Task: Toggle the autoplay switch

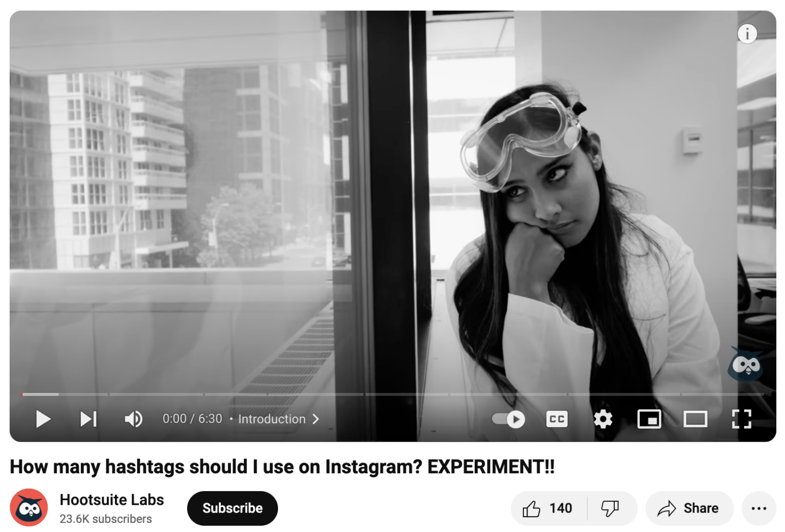Action: [x=509, y=419]
